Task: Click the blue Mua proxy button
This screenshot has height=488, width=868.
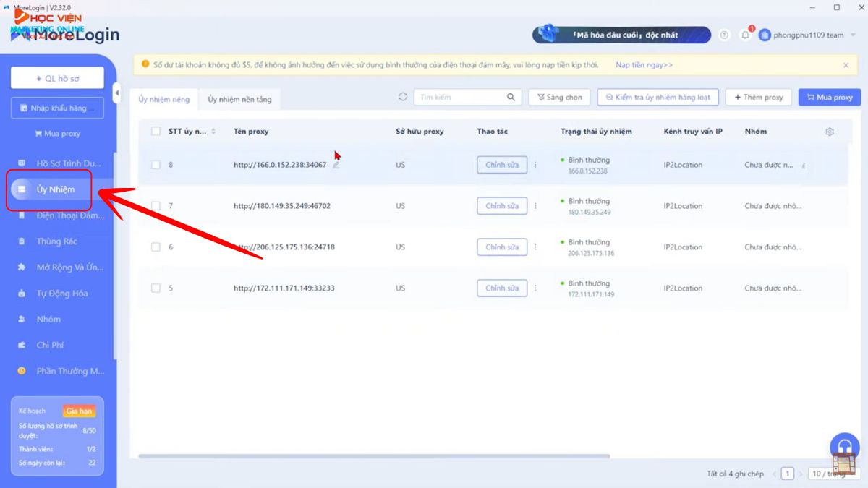Action: point(830,97)
